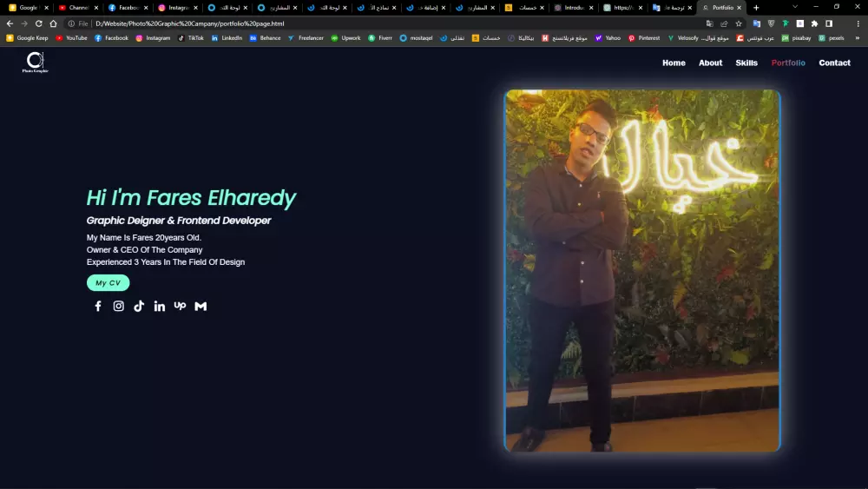Open the Pinterest bookmark
868x489 pixels.
point(644,38)
